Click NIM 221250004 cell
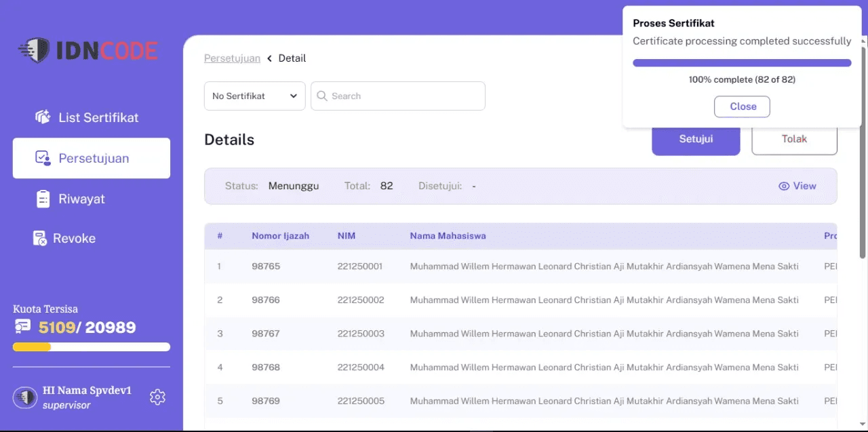 361,368
